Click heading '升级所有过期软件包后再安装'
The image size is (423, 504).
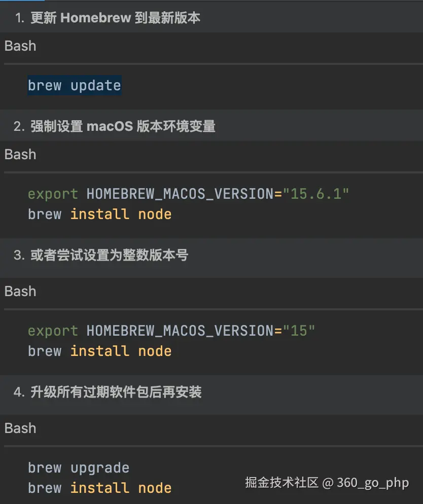point(116,392)
